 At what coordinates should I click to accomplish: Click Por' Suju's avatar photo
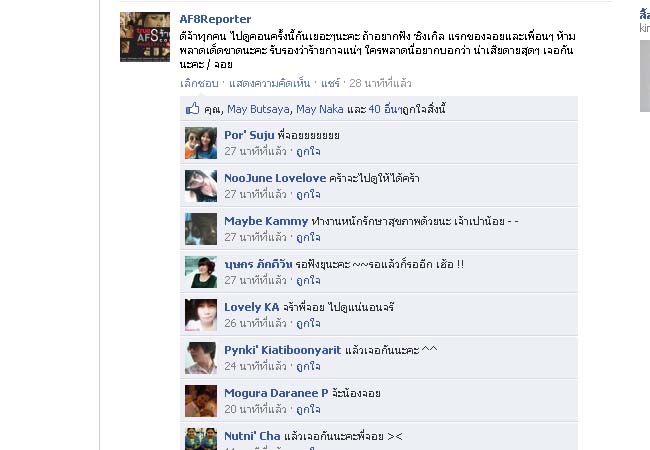pyautogui.click(x=201, y=143)
